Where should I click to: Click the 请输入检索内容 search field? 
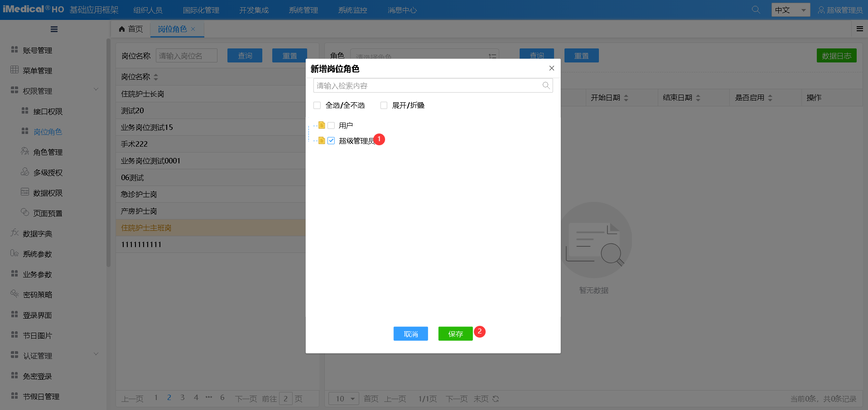click(x=426, y=86)
